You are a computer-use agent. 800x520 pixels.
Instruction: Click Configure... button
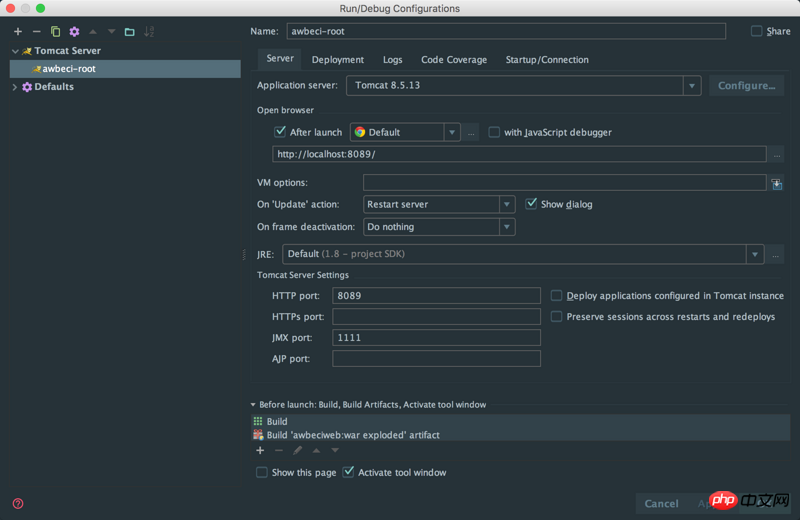click(746, 86)
